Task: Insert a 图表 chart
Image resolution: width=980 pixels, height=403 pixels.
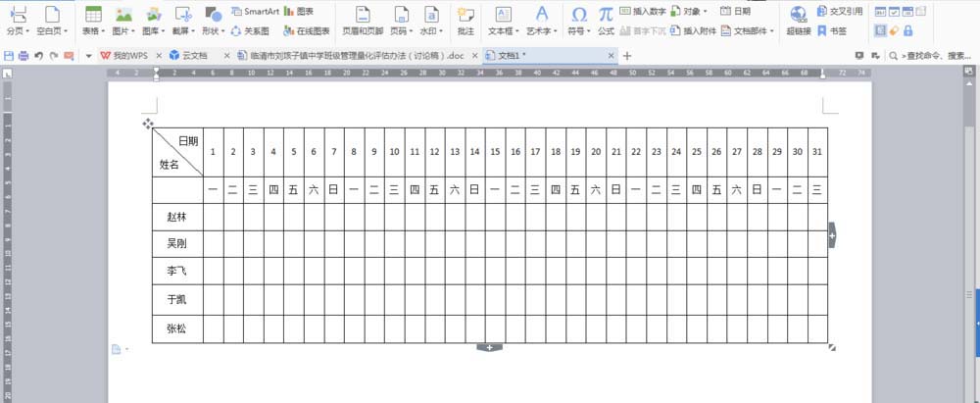Action: pyautogui.click(x=299, y=11)
